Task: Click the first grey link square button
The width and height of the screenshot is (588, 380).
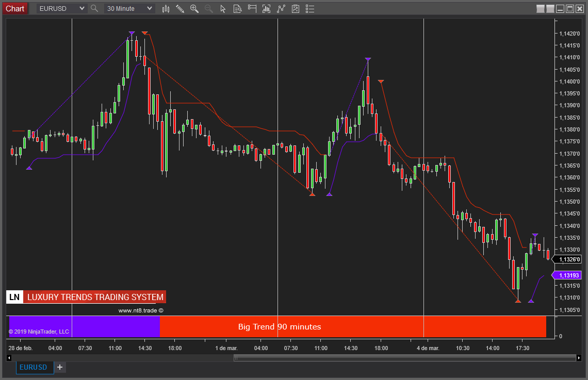Action: pyautogui.click(x=541, y=9)
